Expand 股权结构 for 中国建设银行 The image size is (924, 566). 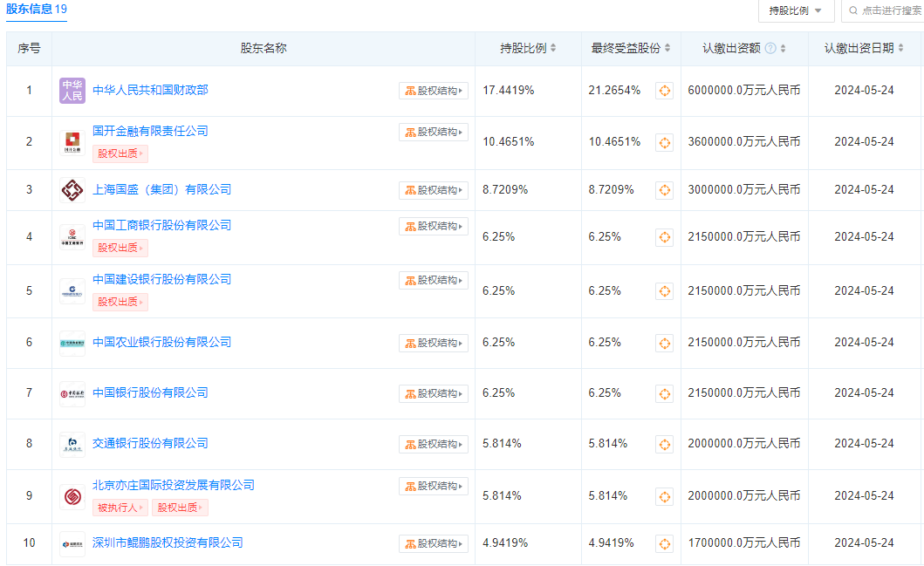[x=434, y=280]
